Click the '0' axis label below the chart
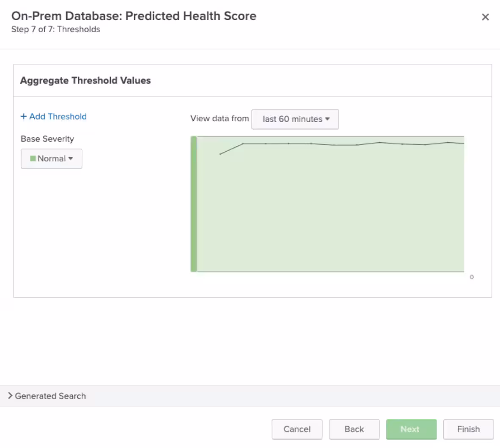 (x=471, y=277)
